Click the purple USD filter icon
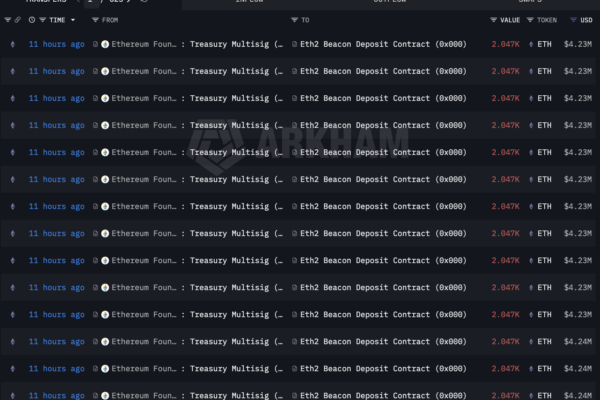Screen dimensions: 600x400 [x=571, y=19]
